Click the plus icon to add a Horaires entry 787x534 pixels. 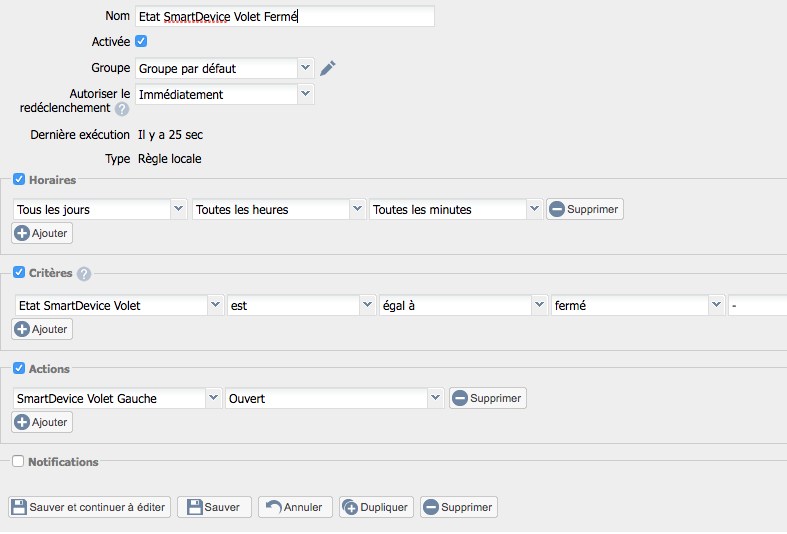tap(22, 233)
